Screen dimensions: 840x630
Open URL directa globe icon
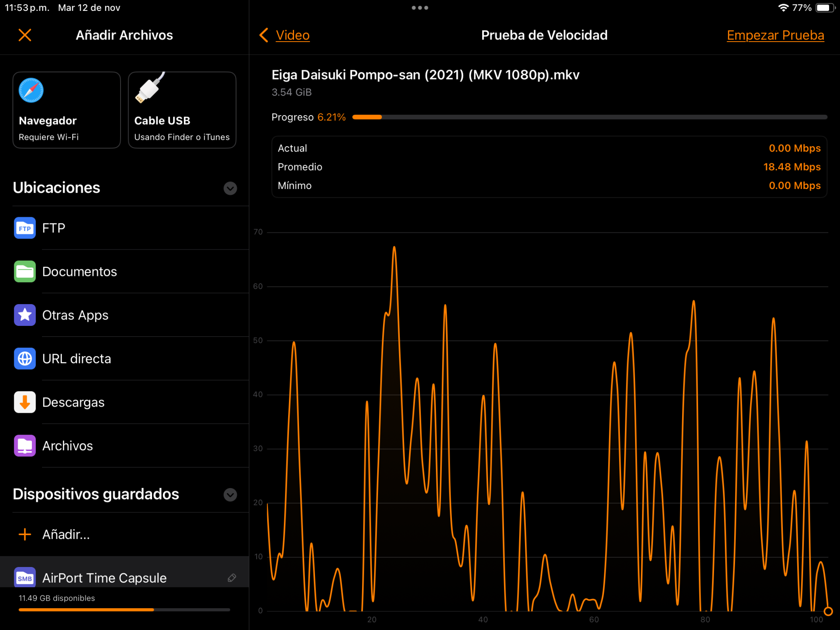tap(25, 359)
